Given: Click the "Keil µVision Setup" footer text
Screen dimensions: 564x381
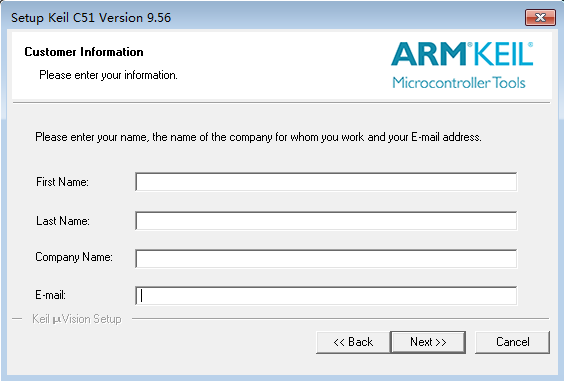Looking at the screenshot, I should click(77, 319).
